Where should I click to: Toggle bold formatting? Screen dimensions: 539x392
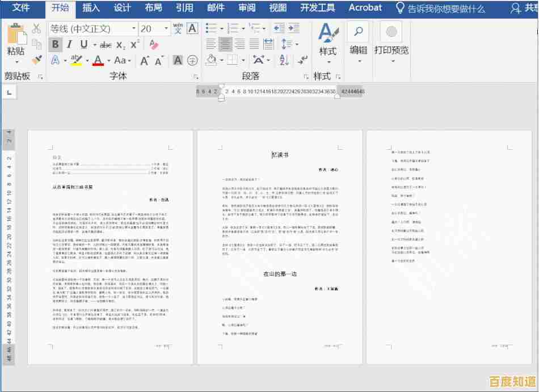(x=56, y=45)
